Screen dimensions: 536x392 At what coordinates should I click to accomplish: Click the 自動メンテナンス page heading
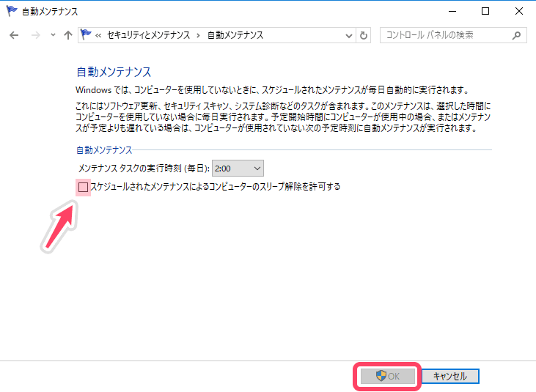114,72
